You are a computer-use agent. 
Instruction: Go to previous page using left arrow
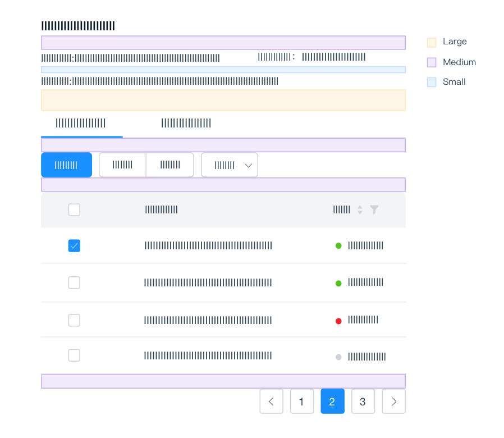point(271,401)
